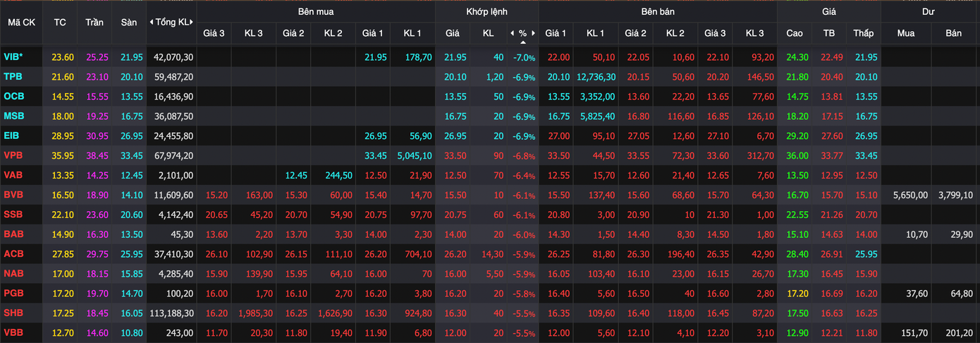Sort by the Sàn floor price column
Viewport: 980px width, 343px height.
click(128, 23)
